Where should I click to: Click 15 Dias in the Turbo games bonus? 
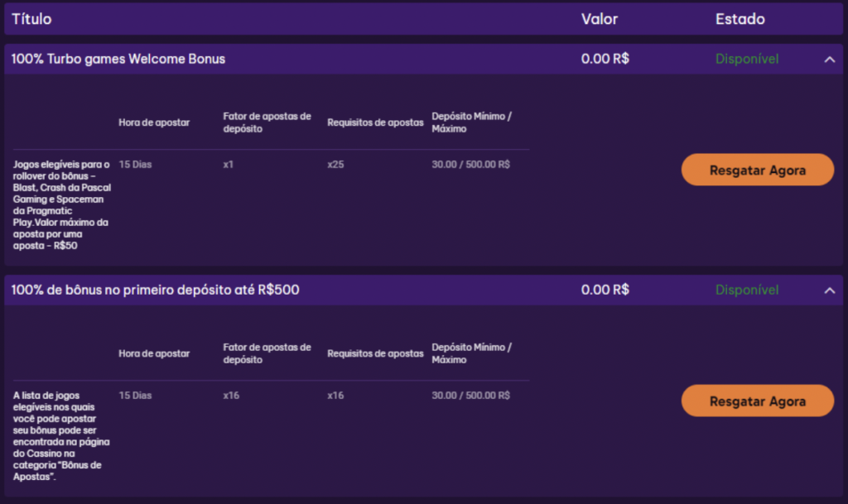(x=135, y=165)
